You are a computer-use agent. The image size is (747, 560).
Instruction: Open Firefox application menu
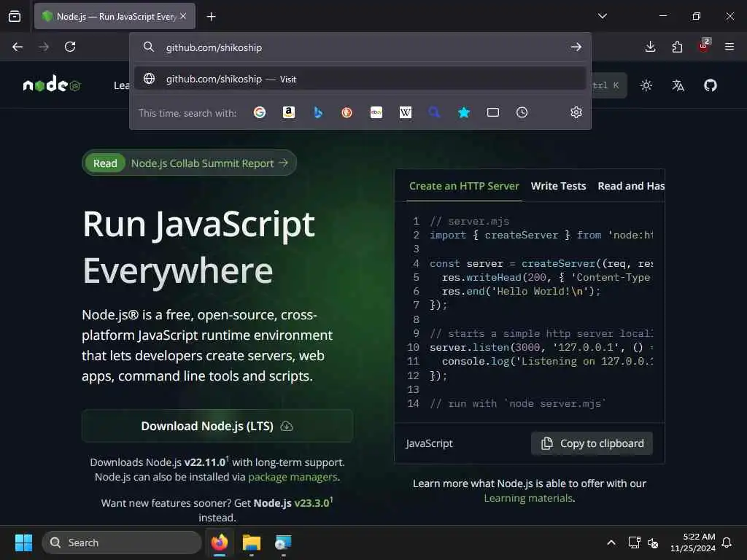point(729,47)
